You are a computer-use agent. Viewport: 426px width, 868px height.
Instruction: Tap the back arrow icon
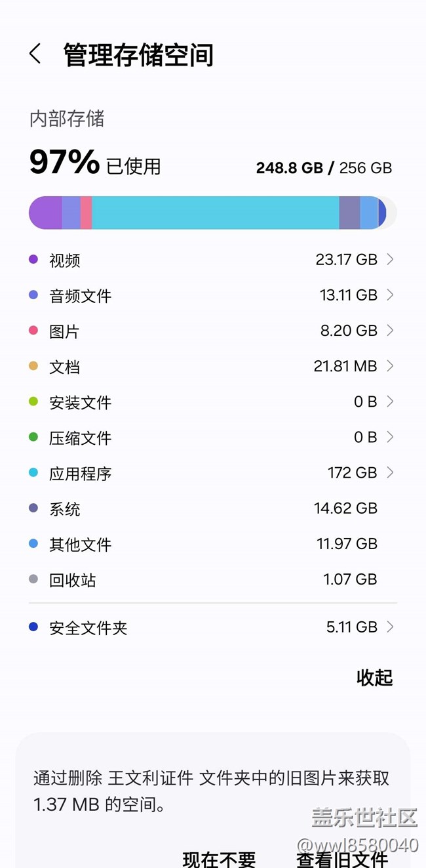point(35,54)
